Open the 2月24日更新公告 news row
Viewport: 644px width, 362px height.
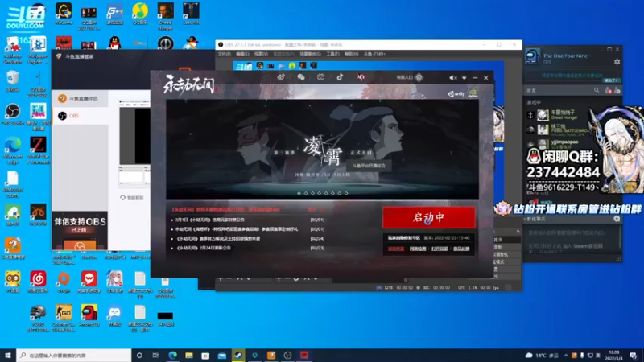pyautogui.click(x=248, y=248)
